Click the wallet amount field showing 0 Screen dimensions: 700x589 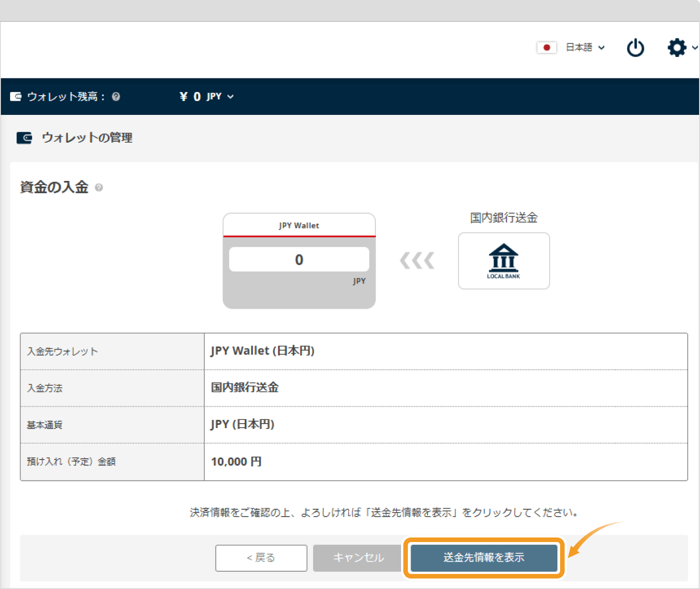click(299, 259)
